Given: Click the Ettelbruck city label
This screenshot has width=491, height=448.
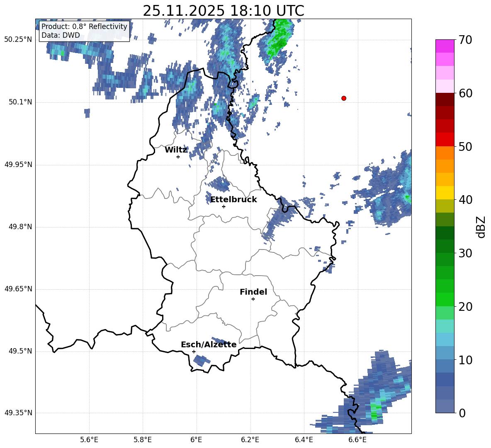Looking at the screenshot, I should (x=233, y=200).
